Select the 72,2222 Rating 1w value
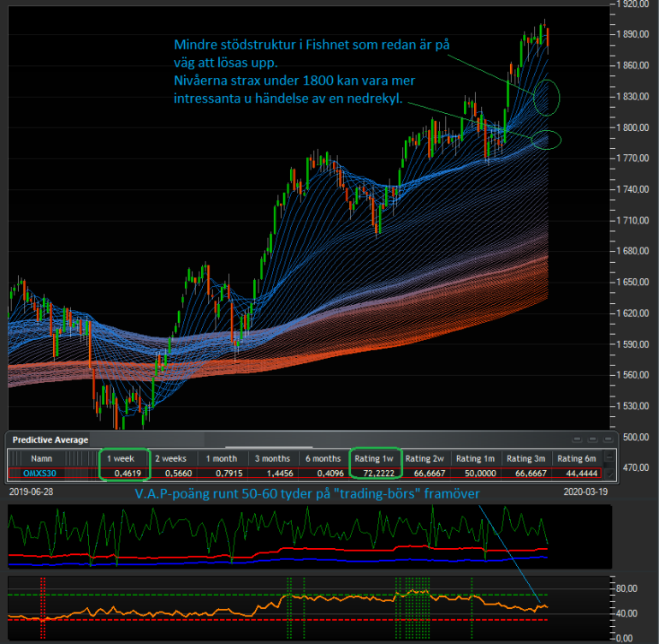659x644 pixels. (378, 474)
